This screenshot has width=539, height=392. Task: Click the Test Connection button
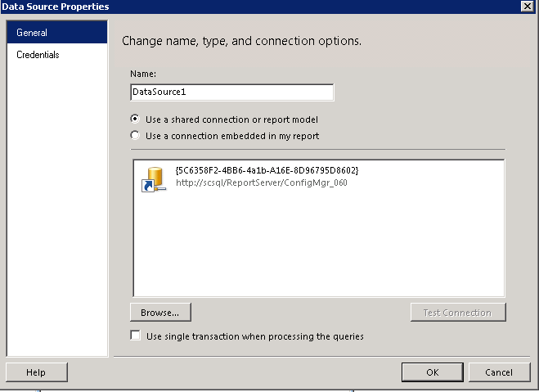458,313
